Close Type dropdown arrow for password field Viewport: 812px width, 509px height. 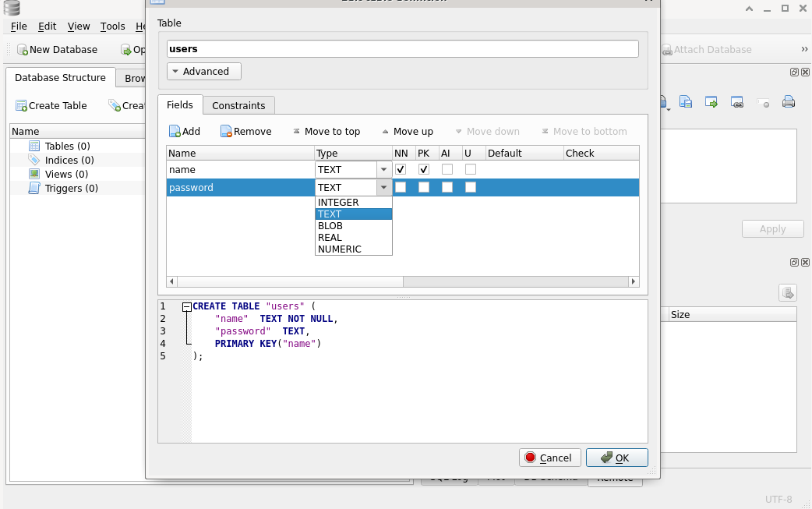coord(383,187)
